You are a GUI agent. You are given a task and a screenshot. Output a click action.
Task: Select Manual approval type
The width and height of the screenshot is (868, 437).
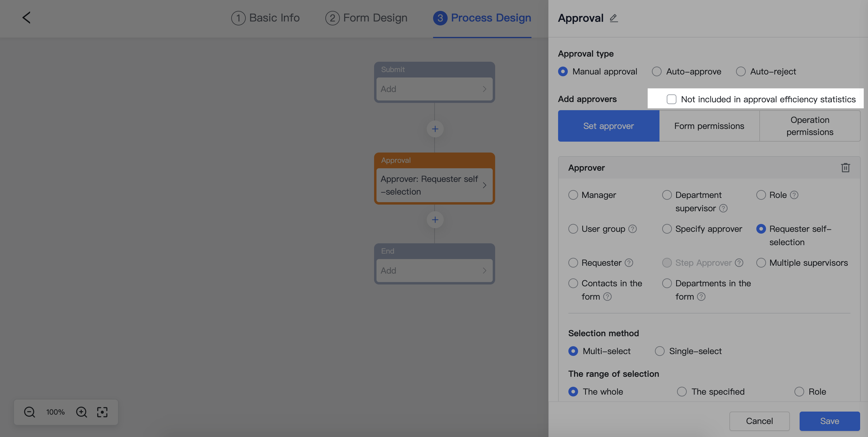563,71
